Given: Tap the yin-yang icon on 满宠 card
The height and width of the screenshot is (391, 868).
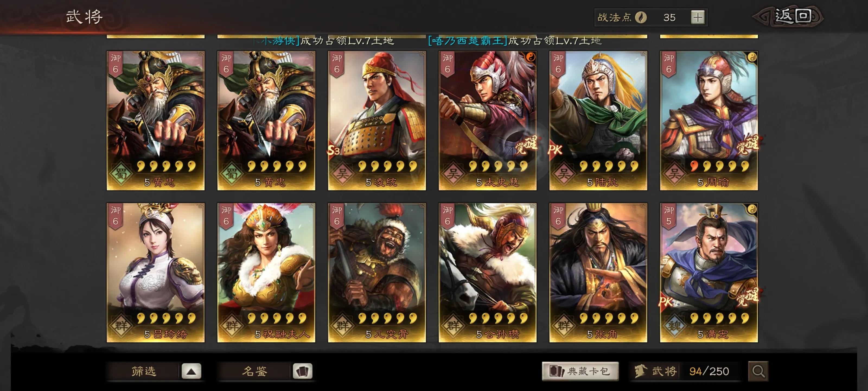Looking at the screenshot, I should click(x=752, y=210).
